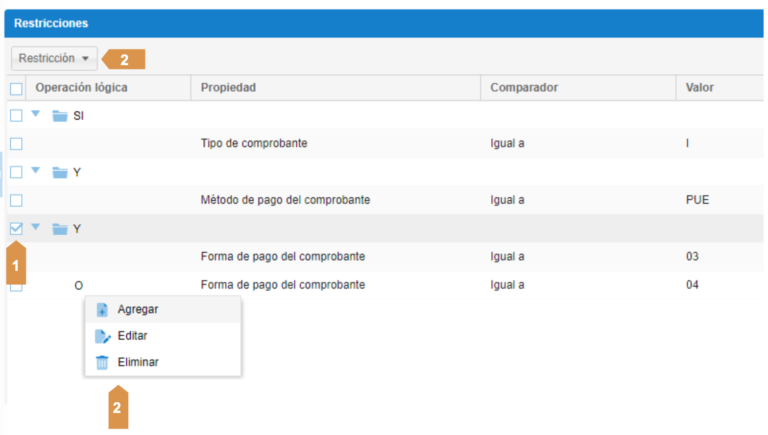This screenshot has height=435, width=768.
Task: Click the folder icon of highlighted Y row
Action: [x=60, y=229]
